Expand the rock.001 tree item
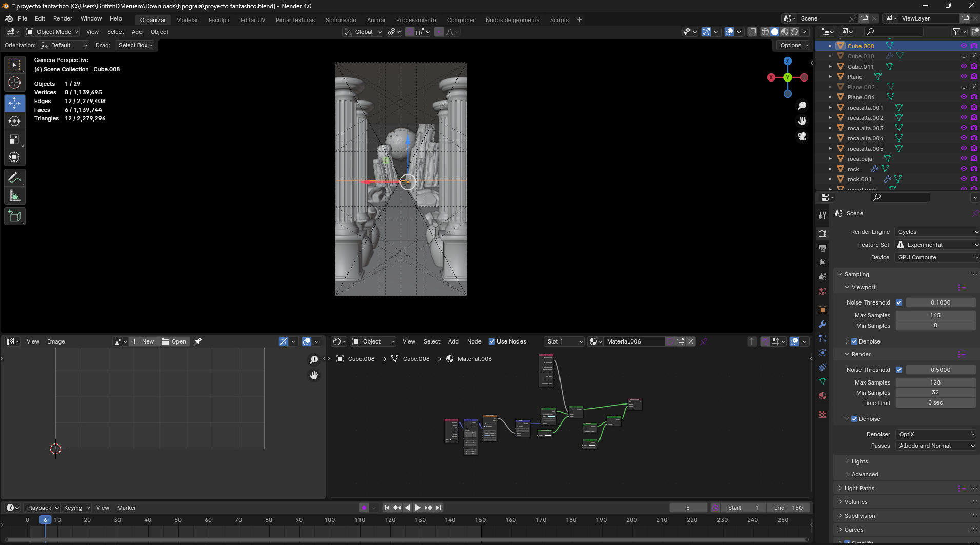The width and height of the screenshot is (980, 545). [830, 179]
